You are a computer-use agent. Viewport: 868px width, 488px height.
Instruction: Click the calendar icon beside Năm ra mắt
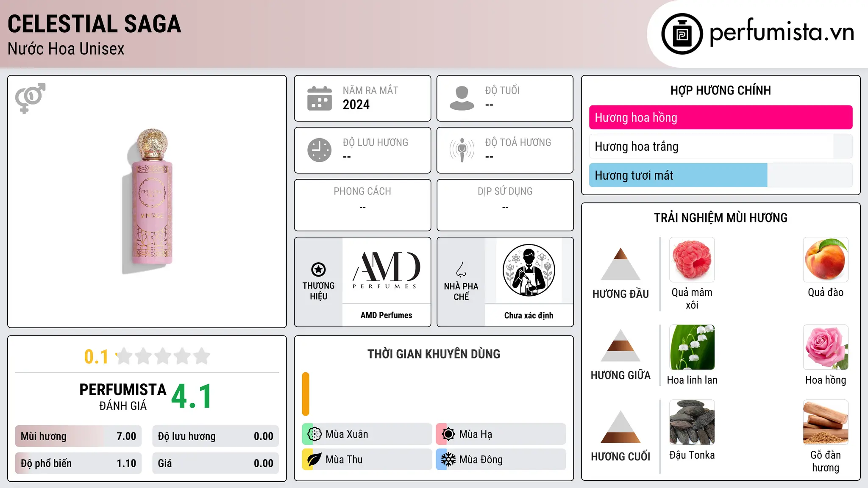point(320,98)
